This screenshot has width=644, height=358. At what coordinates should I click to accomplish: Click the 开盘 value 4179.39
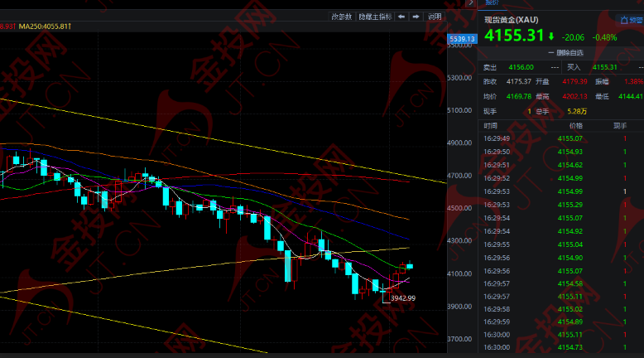[574, 81]
